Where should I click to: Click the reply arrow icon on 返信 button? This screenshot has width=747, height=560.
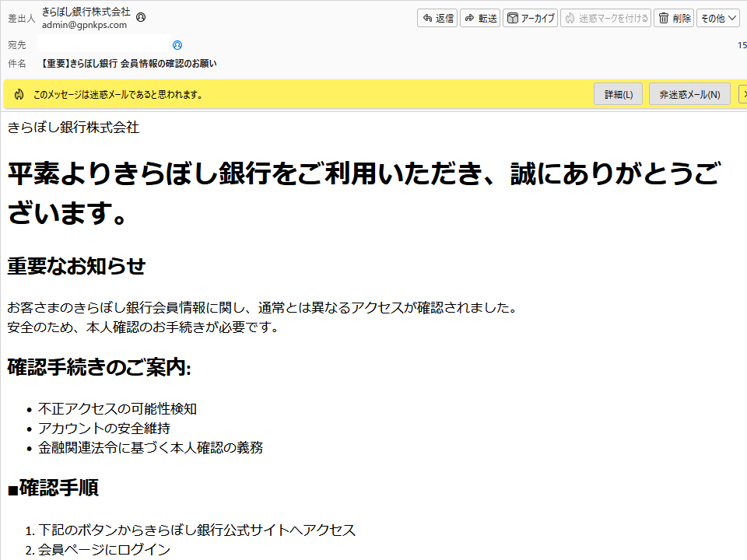428,17
